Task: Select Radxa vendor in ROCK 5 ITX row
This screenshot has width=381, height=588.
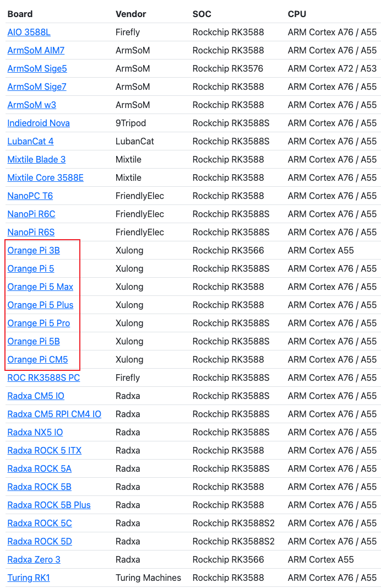Action: [x=128, y=450]
